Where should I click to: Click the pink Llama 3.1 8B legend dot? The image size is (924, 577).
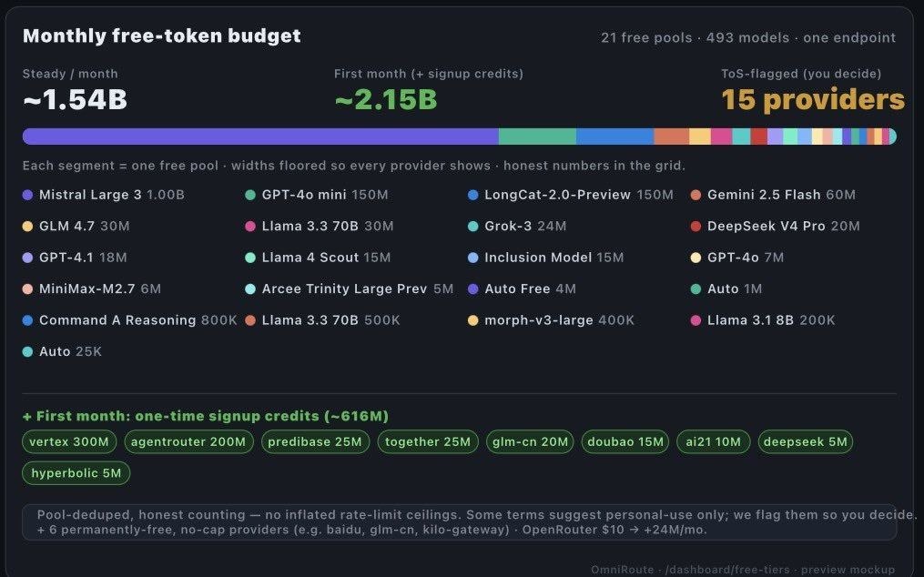tap(696, 320)
